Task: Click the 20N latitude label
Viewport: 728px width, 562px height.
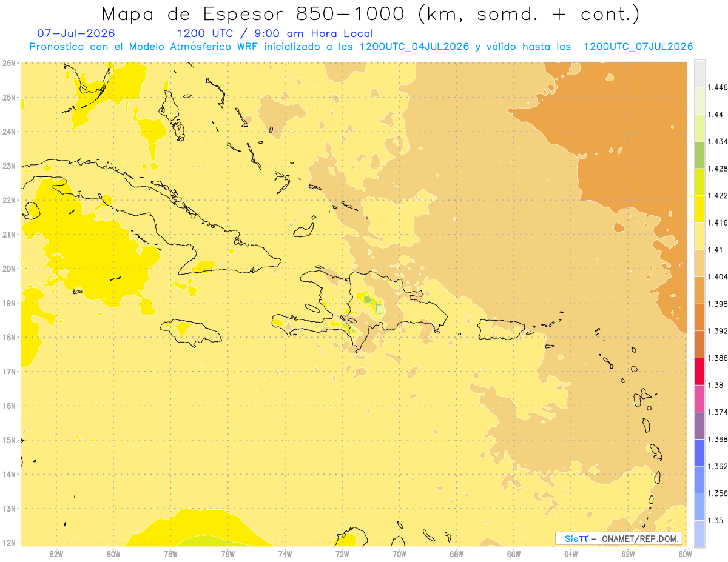Action: [9, 269]
